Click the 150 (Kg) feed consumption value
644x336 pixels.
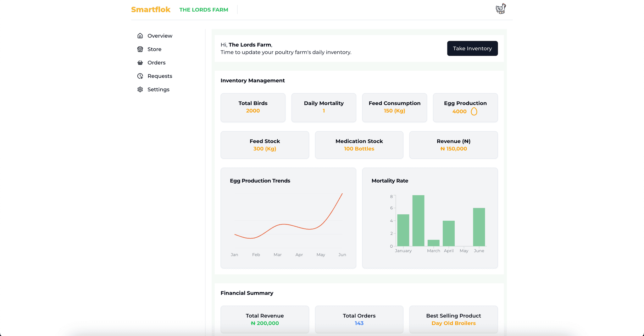coord(394,111)
